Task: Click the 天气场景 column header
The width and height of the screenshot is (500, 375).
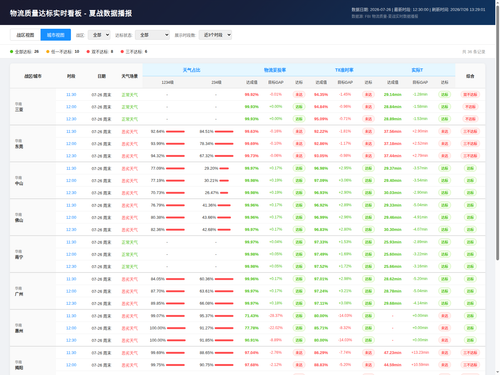Action: [129, 76]
